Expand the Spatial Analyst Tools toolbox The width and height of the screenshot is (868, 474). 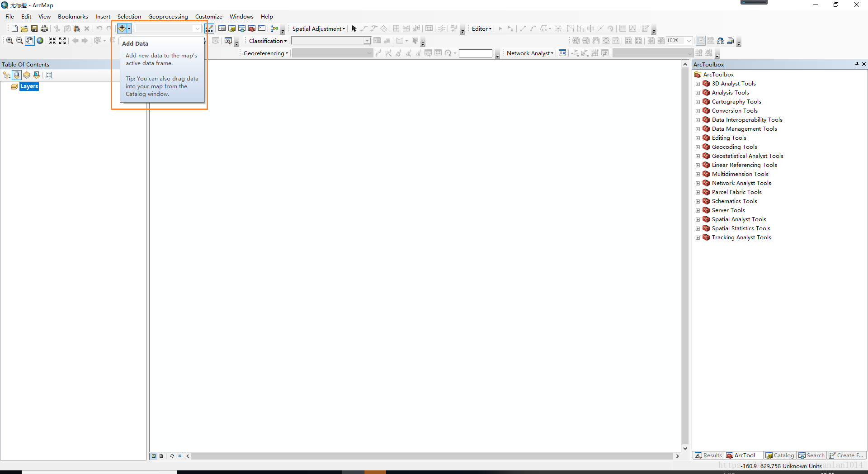pyautogui.click(x=698, y=219)
